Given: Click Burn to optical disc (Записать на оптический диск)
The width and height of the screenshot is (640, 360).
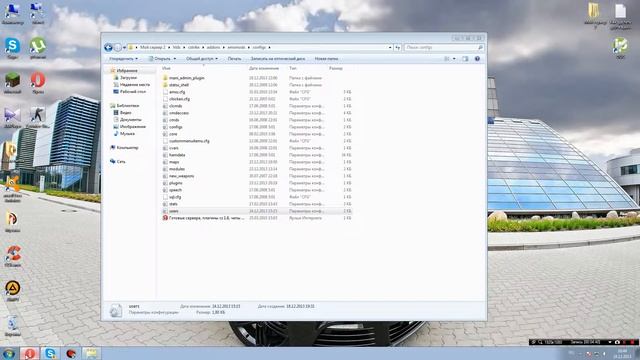Looking at the screenshot, I should pos(278,59).
